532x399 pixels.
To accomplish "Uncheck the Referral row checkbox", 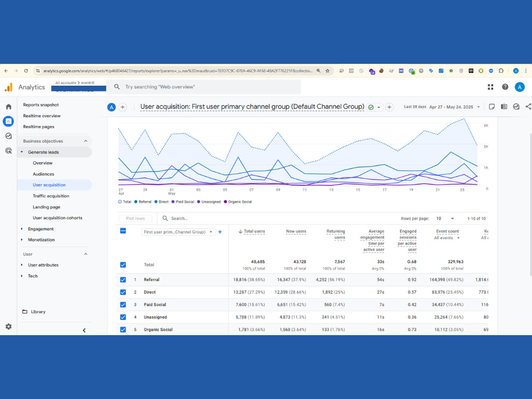I will 123,280.
